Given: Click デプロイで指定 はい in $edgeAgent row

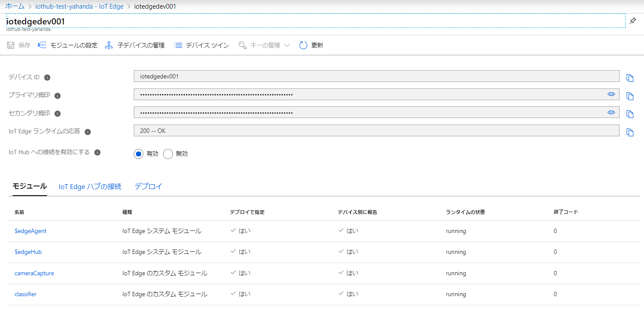Looking at the screenshot, I should click(x=241, y=231).
